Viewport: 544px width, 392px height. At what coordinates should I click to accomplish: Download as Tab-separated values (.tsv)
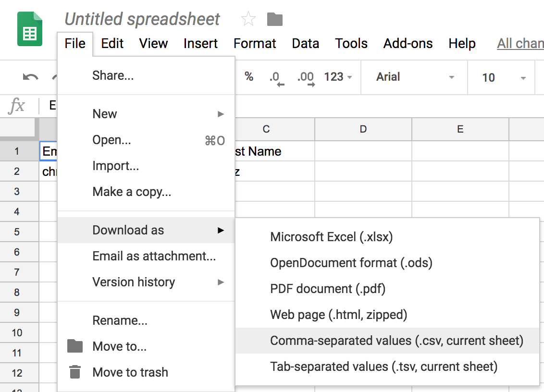(387, 367)
